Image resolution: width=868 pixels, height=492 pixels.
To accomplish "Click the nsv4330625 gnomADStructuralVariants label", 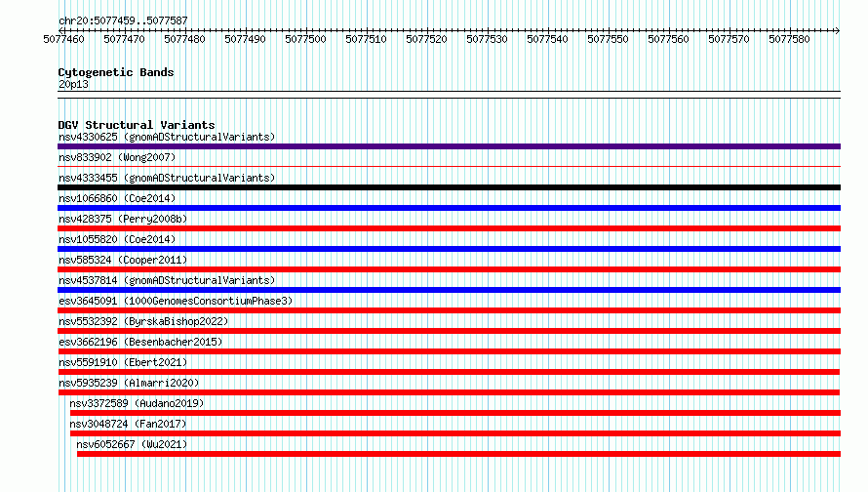I will [x=167, y=137].
